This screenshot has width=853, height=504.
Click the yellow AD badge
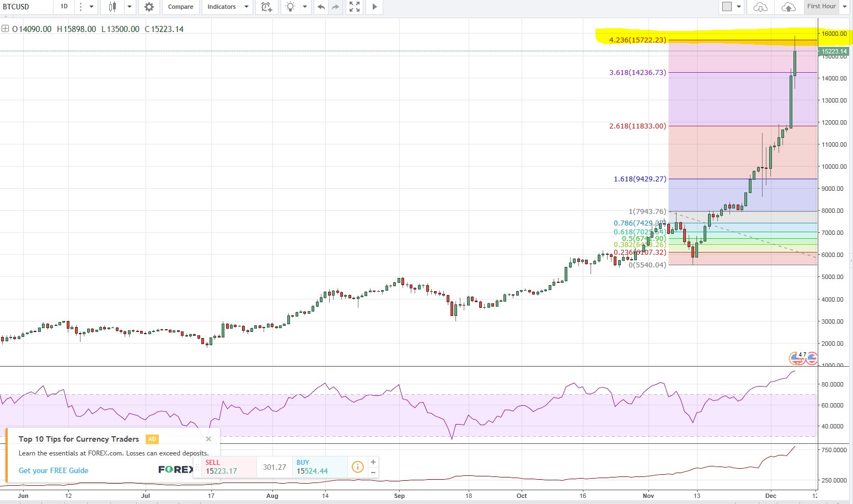pyautogui.click(x=152, y=439)
